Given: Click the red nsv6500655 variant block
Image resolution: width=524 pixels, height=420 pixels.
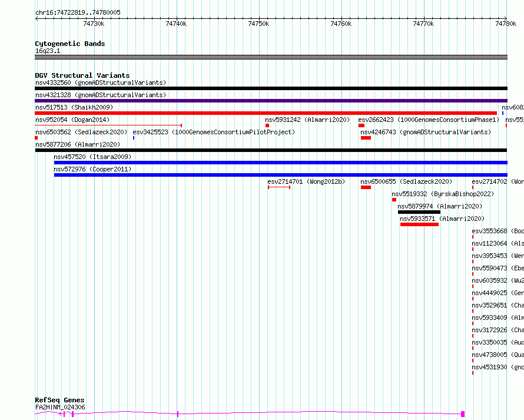Looking at the screenshot, I should point(366,187).
